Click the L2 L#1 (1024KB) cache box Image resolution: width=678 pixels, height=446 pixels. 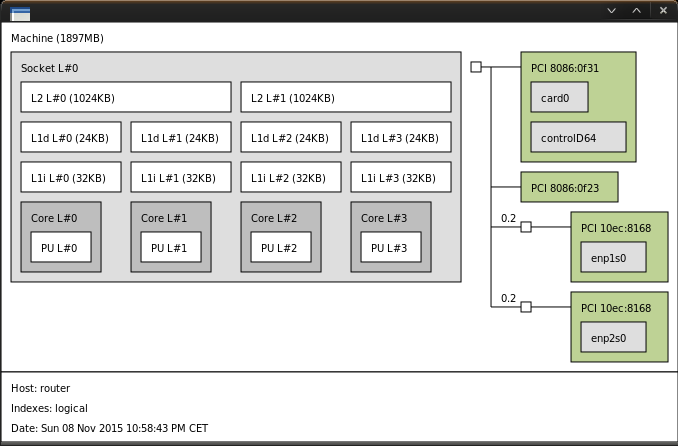tap(346, 98)
